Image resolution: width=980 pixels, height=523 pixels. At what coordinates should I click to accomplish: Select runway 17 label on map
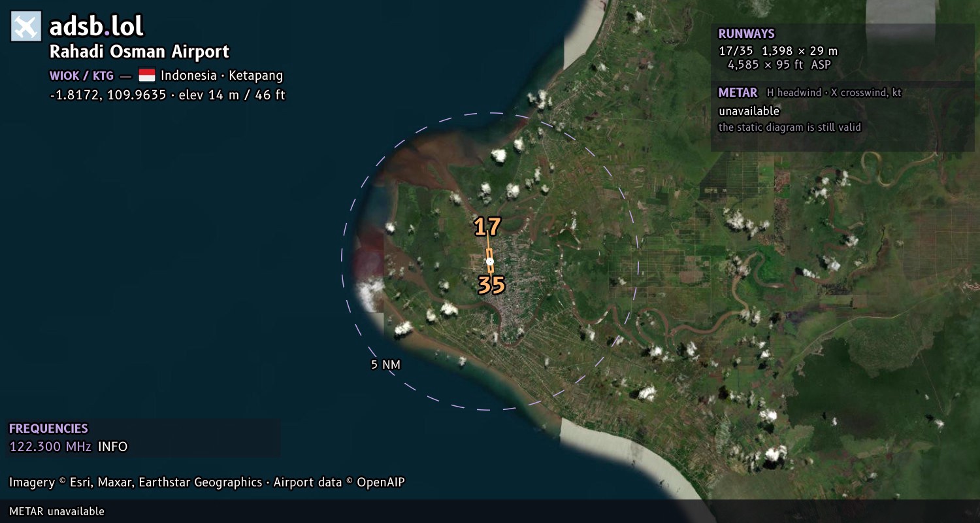487,227
